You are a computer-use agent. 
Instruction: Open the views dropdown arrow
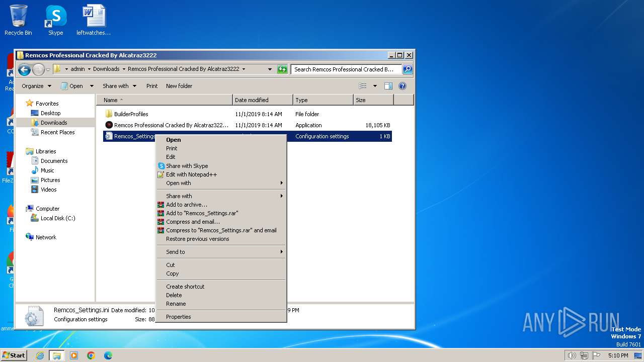375,86
